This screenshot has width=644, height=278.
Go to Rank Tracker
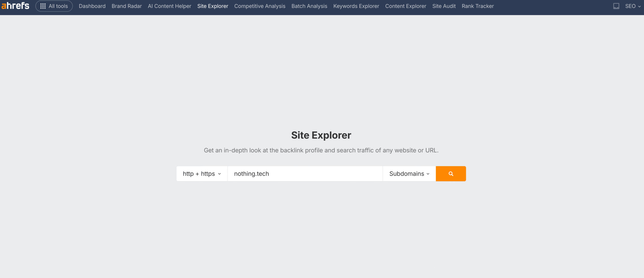[x=477, y=6]
